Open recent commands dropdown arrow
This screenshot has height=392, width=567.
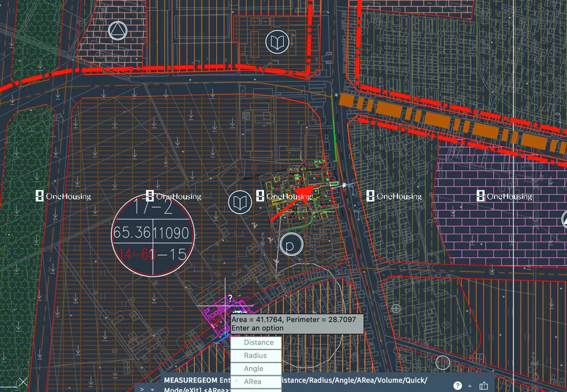[x=152, y=389]
